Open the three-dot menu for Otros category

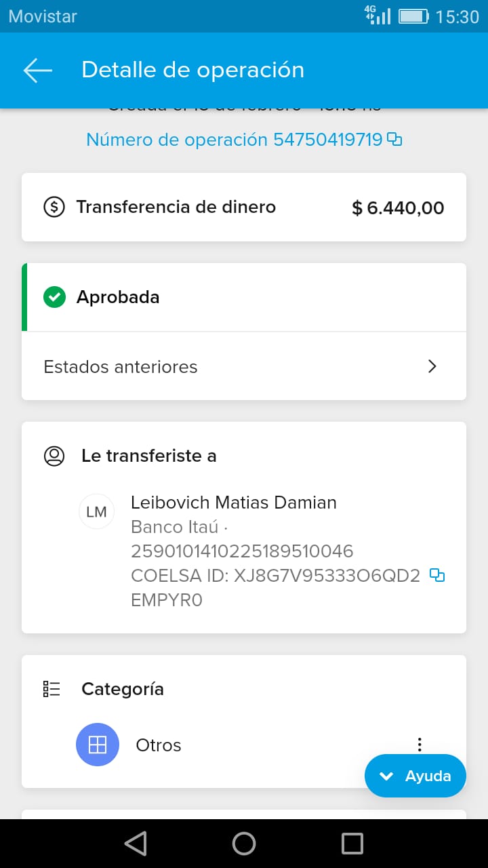pos(420,745)
